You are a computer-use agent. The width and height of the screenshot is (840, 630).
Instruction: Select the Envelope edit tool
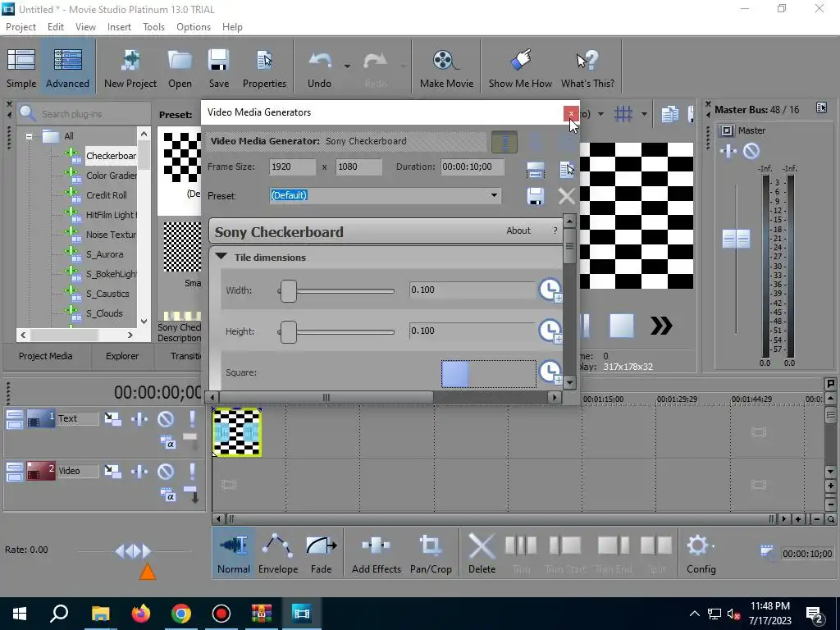pyautogui.click(x=278, y=554)
